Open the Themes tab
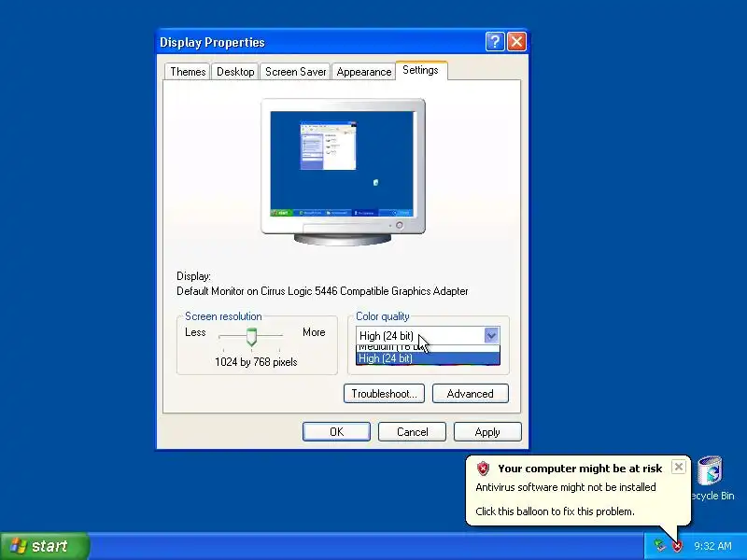This screenshot has height=560, width=747. (188, 72)
